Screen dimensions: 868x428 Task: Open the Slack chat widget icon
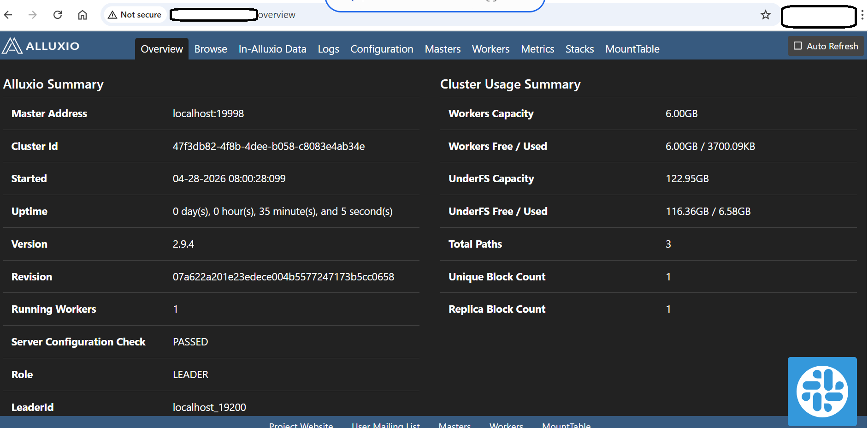(822, 391)
